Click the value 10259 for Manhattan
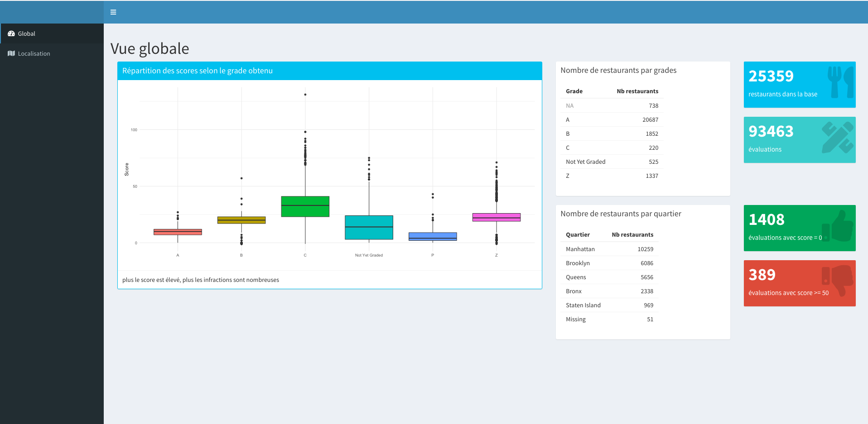 (x=645, y=249)
